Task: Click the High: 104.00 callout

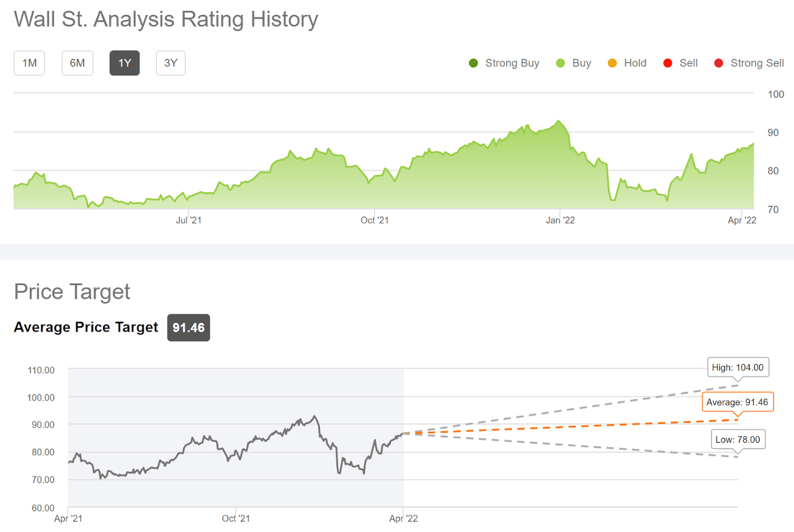Action: tap(738, 368)
